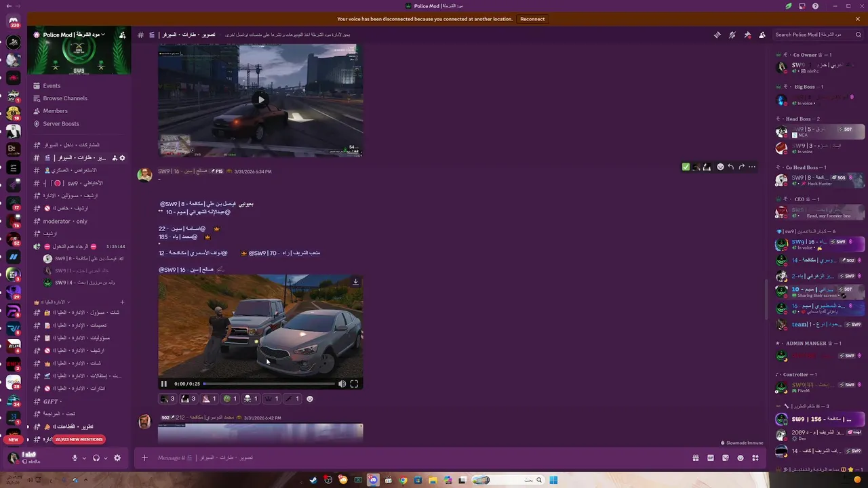Click the NEW unread servers pill

tap(14, 439)
